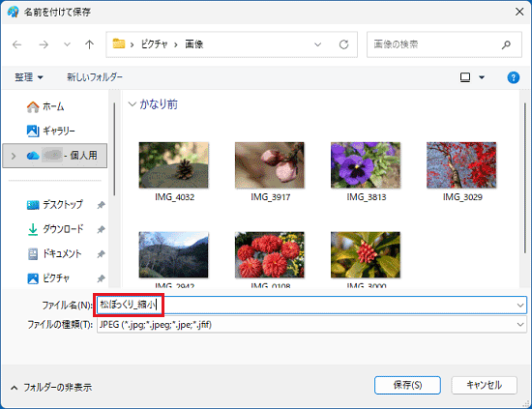
Task: Select the red berries thumbnail
Action: click(x=366, y=254)
